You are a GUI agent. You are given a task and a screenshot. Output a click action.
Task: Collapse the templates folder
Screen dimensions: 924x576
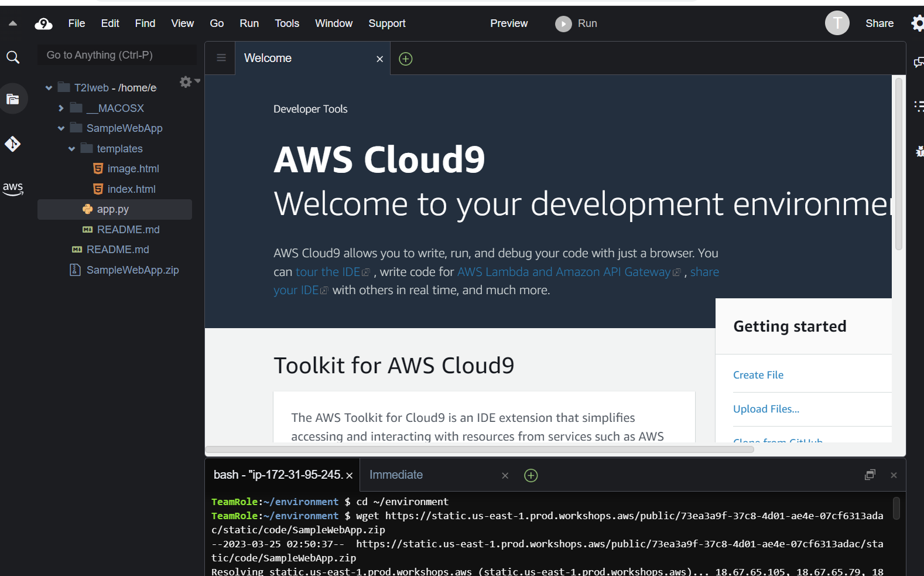pyautogui.click(x=71, y=149)
